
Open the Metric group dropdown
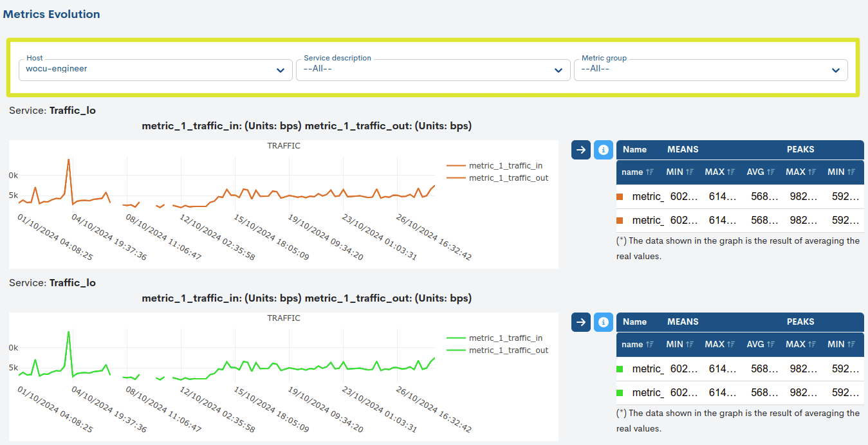(710, 69)
